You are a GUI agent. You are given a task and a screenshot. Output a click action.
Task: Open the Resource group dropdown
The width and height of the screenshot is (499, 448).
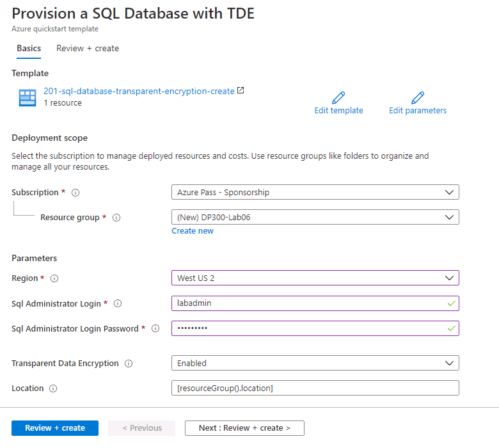coord(315,217)
